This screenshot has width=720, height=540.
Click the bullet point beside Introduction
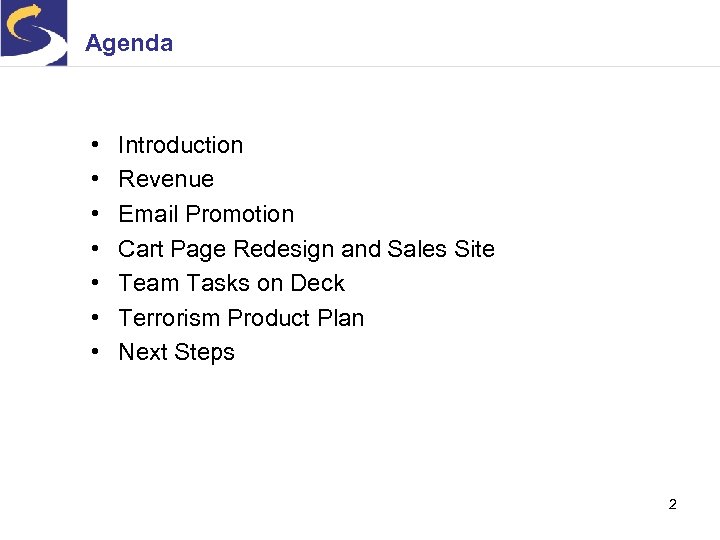coord(93,146)
